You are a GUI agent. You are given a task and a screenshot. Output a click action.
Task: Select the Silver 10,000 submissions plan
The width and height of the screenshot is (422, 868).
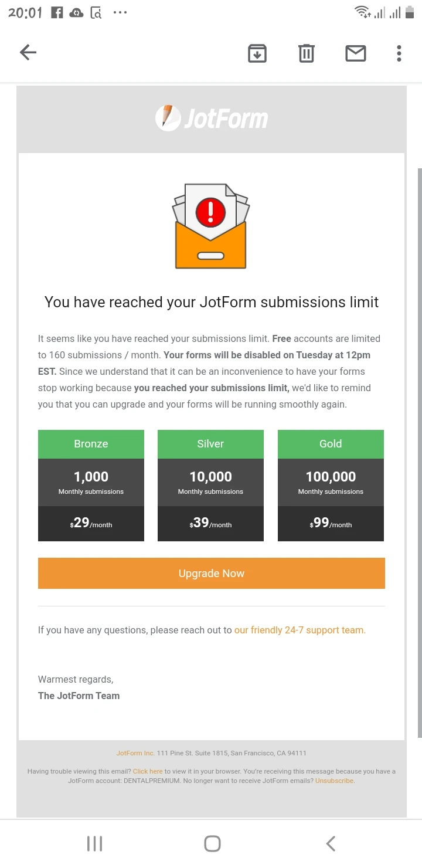pos(210,485)
